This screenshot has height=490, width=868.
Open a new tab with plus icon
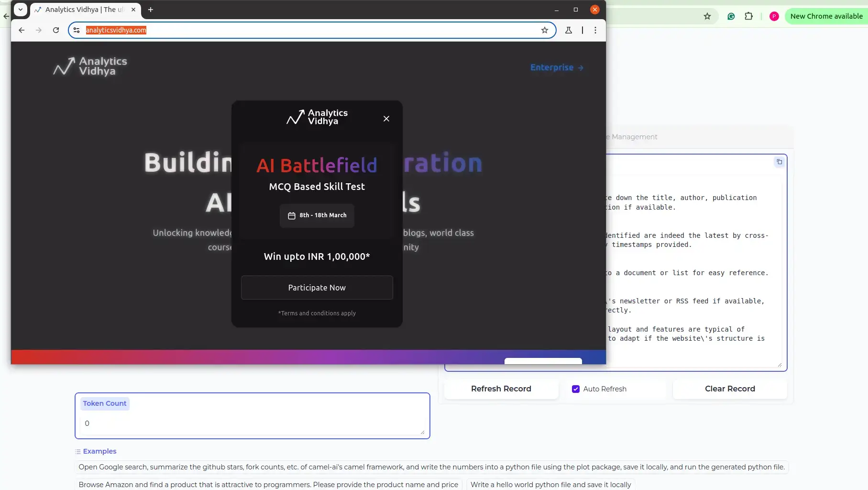151,10
